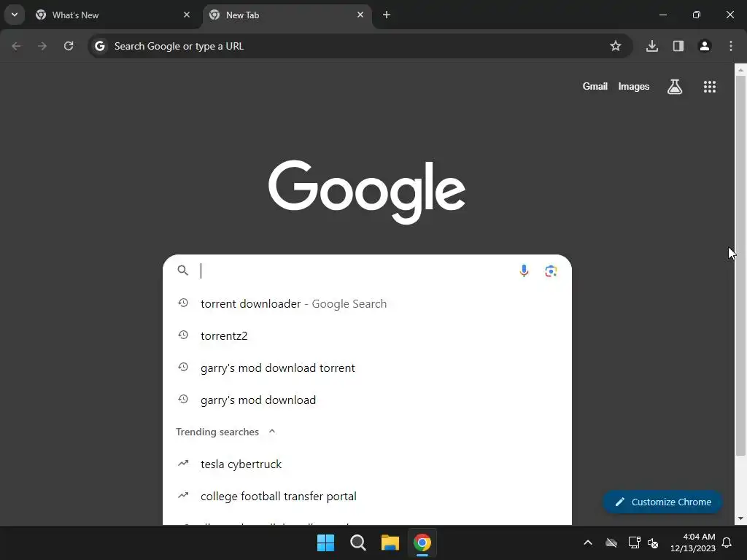This screenshot has width=747, height=560.
Task: Switch to the What's New tab
Action: (113, 15)
